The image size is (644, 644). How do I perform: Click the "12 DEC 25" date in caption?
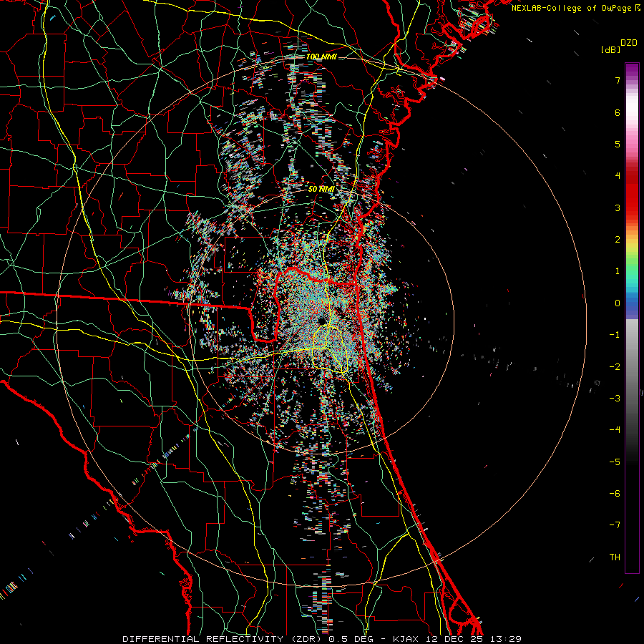(x=454, y=639)
